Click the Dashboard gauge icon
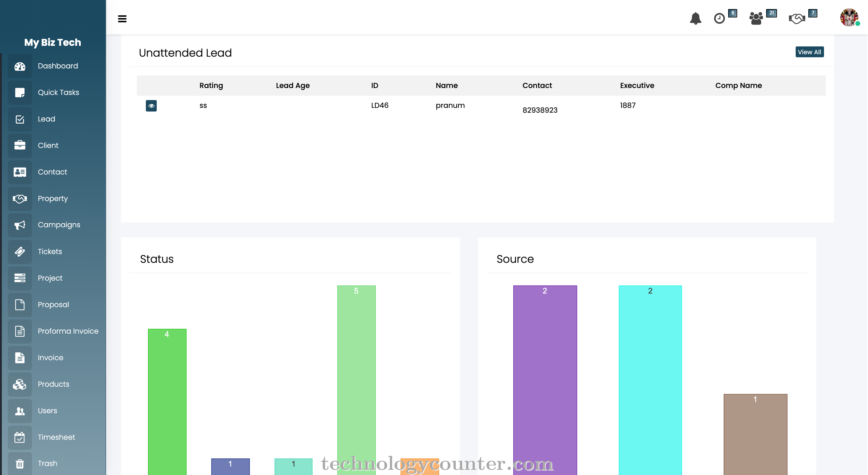Viewport: 868px width, 475px height. point(20,66)
